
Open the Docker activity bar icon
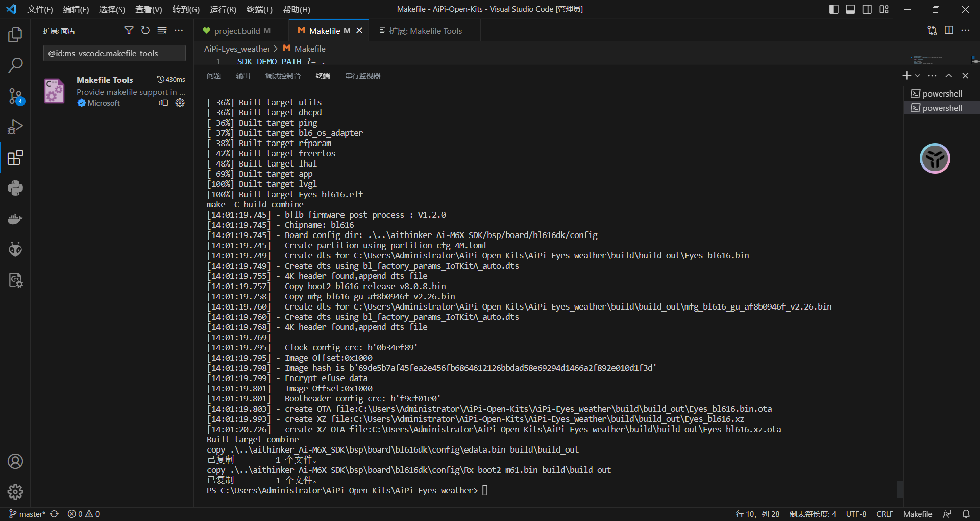pos(15,219)
